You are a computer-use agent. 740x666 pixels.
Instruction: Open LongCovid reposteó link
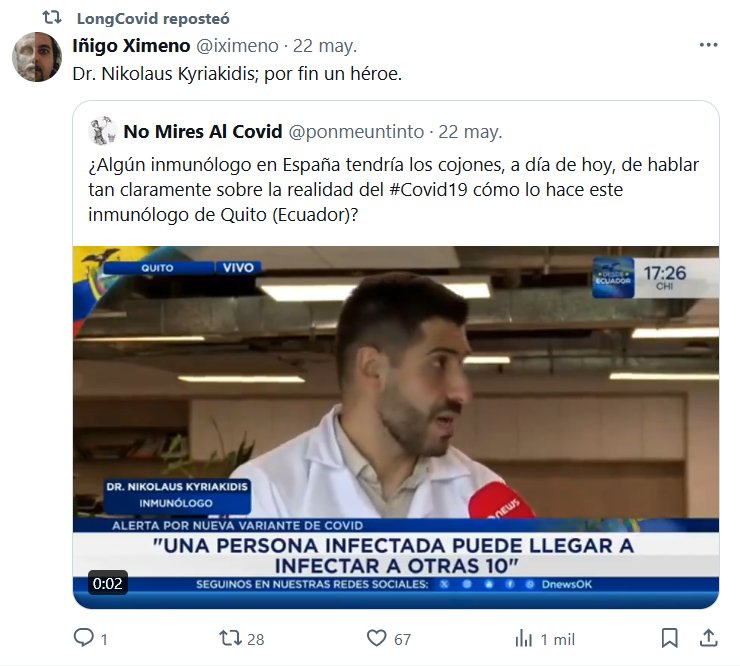coord(153,18)
